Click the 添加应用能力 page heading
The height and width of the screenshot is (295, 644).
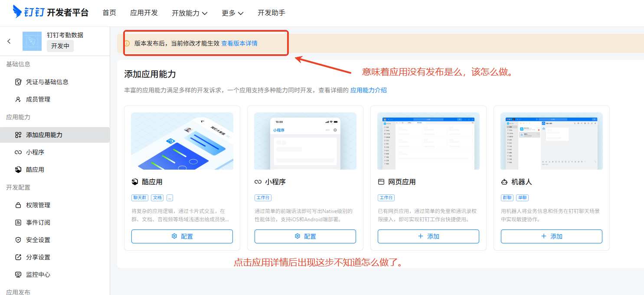(150, 74)
